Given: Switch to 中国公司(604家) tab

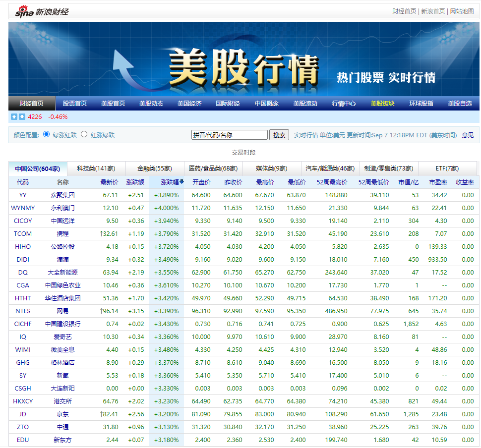Looking at the screenshot, I should (38, 168).
